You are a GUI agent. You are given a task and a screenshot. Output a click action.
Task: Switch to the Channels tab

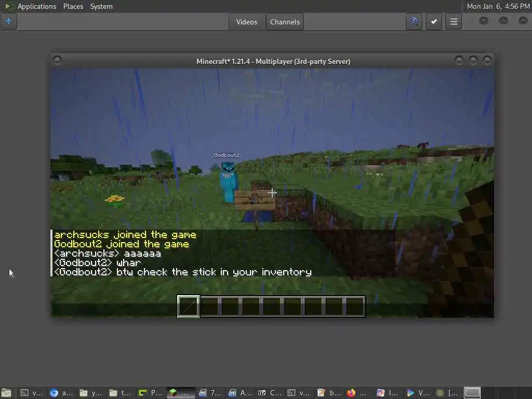[x=285, y=22]
